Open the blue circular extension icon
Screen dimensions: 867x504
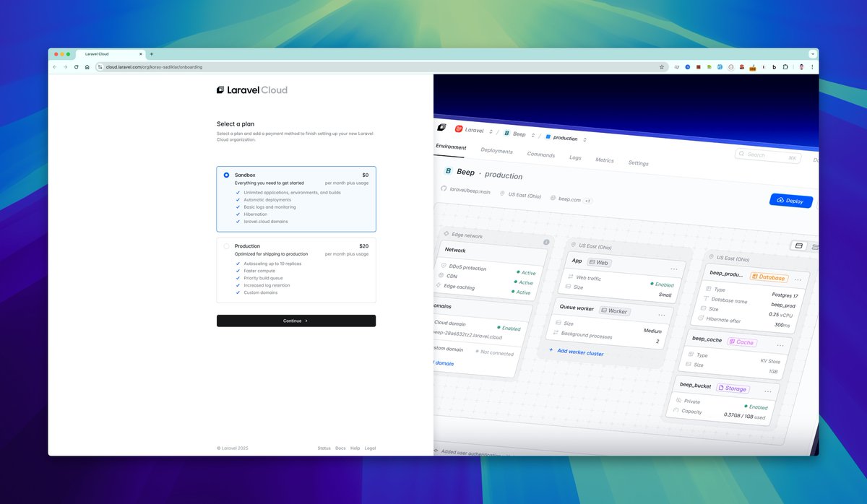688,66
